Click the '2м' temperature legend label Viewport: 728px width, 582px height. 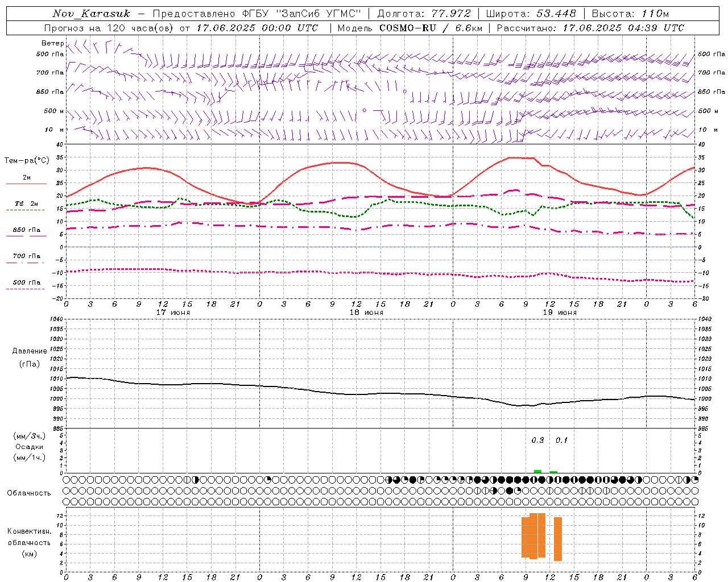27,178
